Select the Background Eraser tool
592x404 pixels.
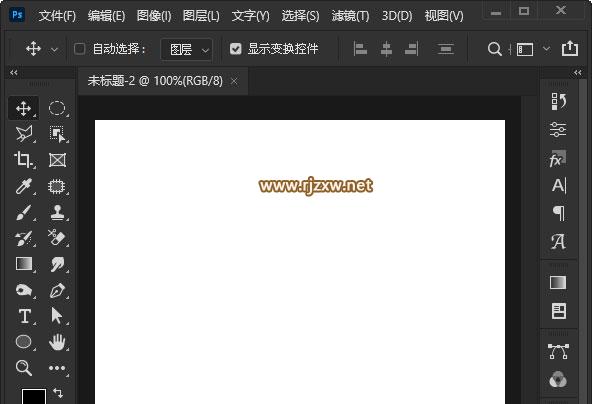[57, 238]
